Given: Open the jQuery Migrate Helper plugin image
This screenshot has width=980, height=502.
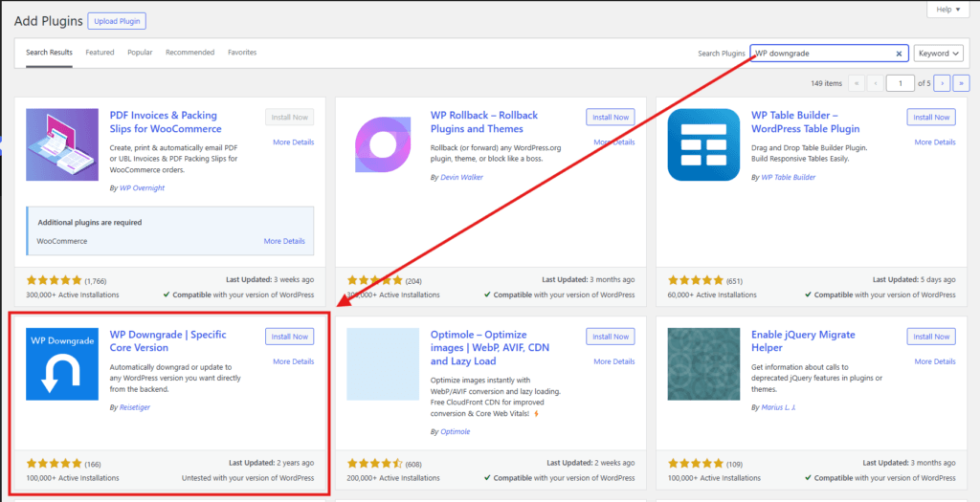Looking at the screenshot, I should pos(703,364).
